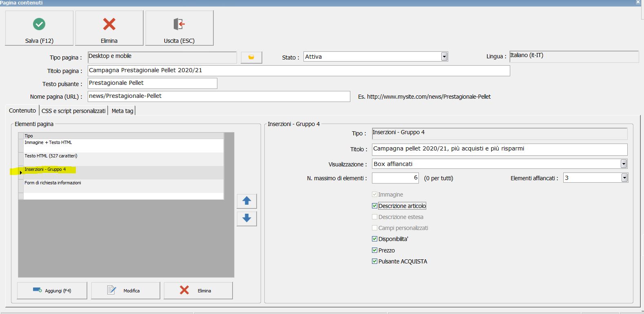Move selected element down with blue arrow
This screenshot has height=314, width=644.
(x=247, y=219)
